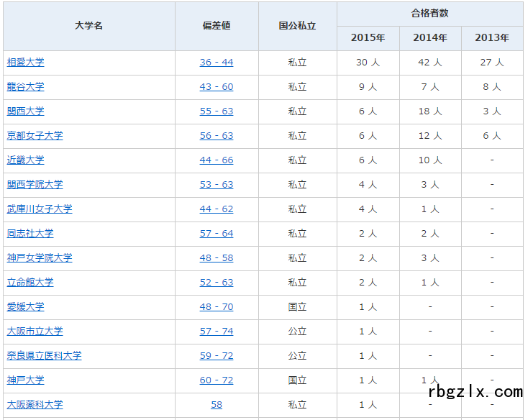The image size is (528, 420).
Task: Select the 12 人 cell for 京都女子大学
Action: pyautogui.click(x=430, y=136)
